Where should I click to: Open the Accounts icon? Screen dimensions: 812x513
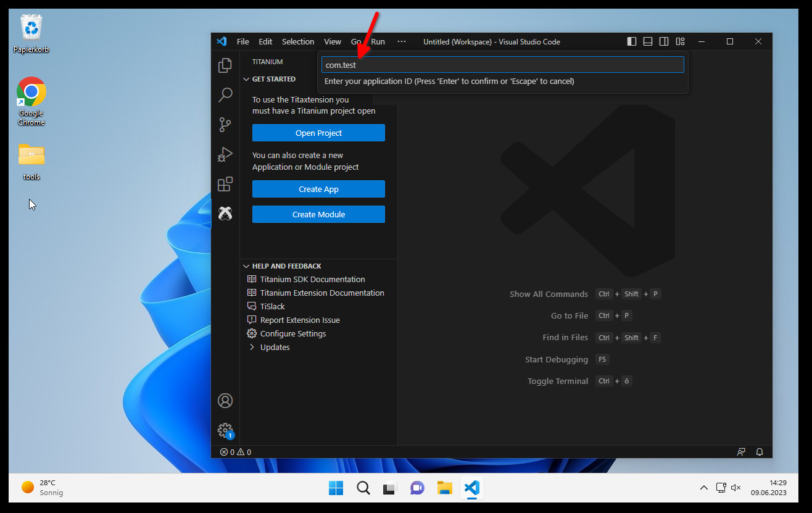pos(225,401)
